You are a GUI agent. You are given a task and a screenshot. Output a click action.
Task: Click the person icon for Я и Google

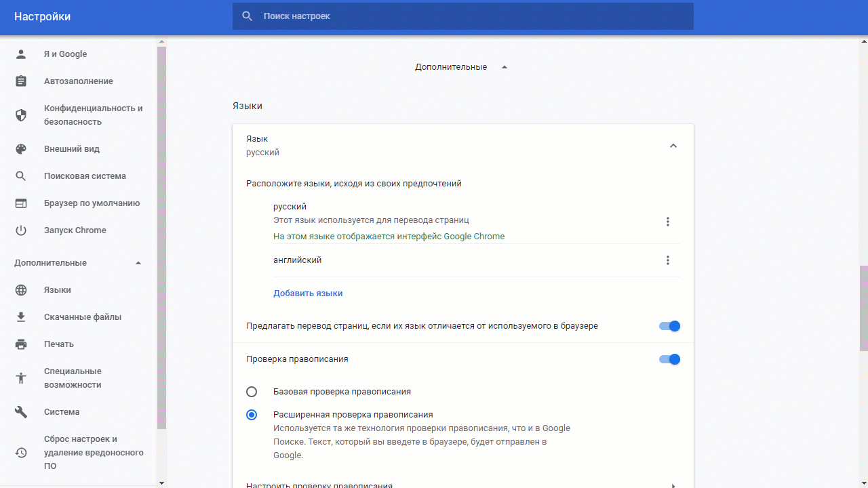pos(21,54)
